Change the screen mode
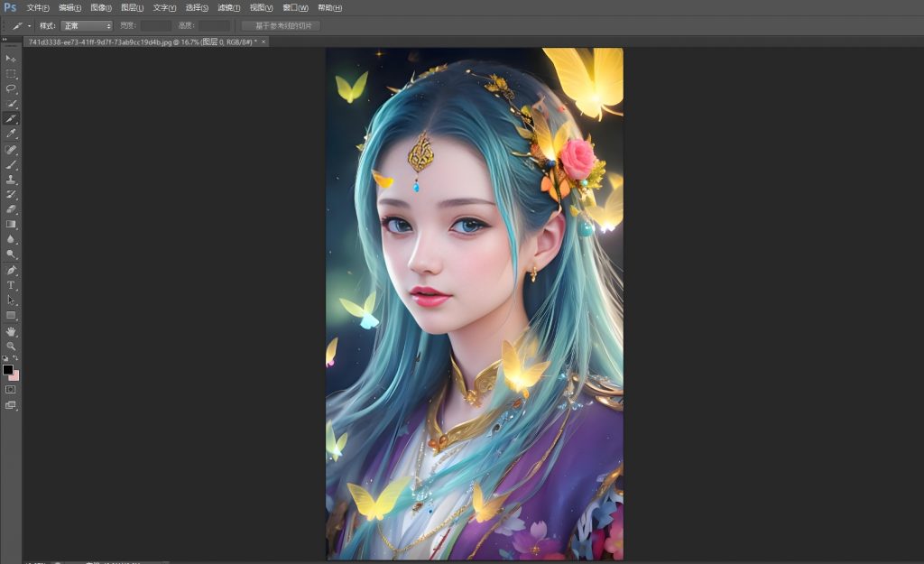The height and width of the screenshot is (564, 924). coord(11,405)
